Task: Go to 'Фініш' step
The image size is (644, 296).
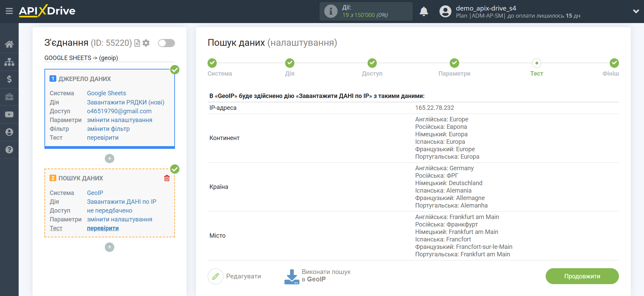Action: (611, 67)
